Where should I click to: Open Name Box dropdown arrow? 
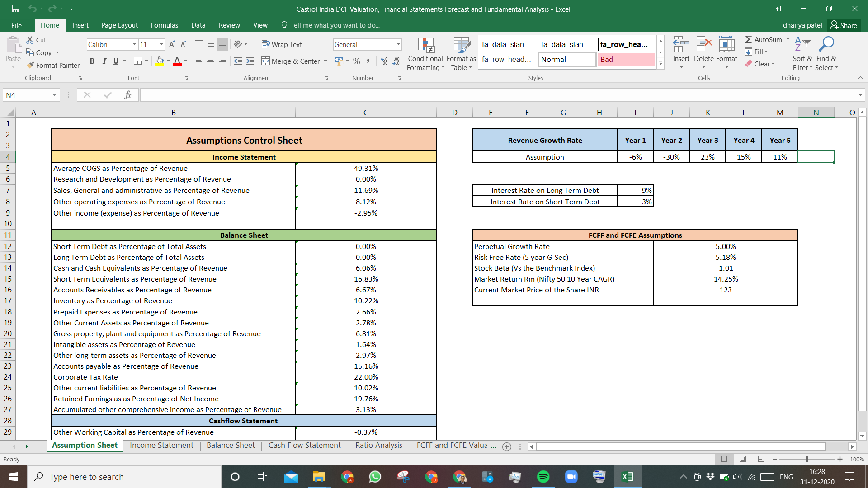[54, 95]
